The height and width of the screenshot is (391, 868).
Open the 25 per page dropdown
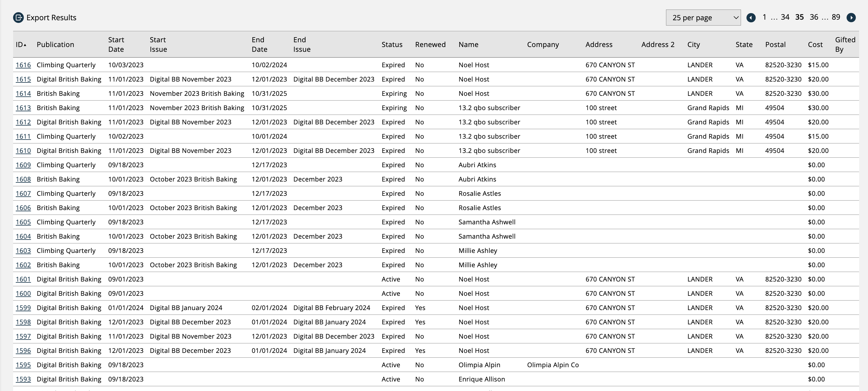(703, 18)
